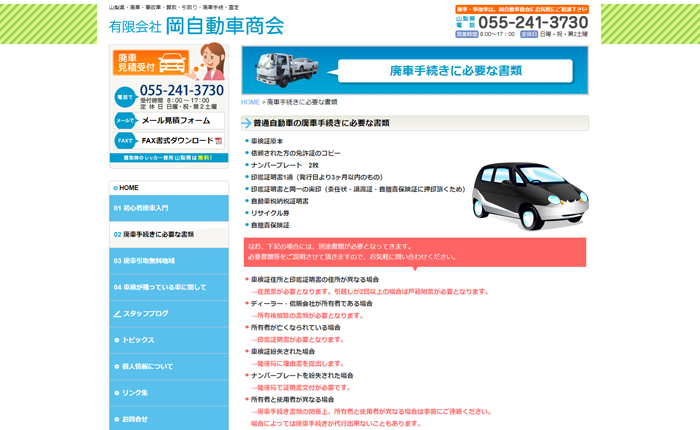Click the 所有者と使用者が異なる場合 item

point(292,400)
